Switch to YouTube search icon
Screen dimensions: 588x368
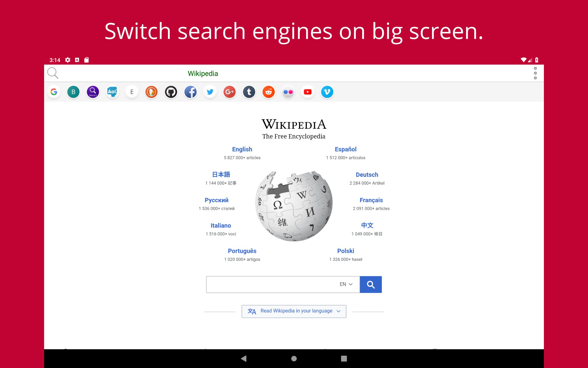(x=308, y=92)
